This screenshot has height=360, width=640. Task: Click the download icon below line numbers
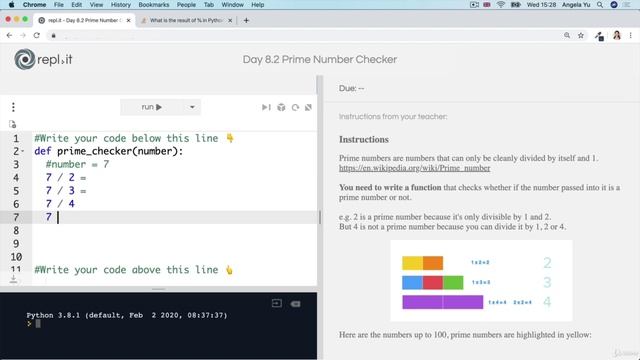13,279
